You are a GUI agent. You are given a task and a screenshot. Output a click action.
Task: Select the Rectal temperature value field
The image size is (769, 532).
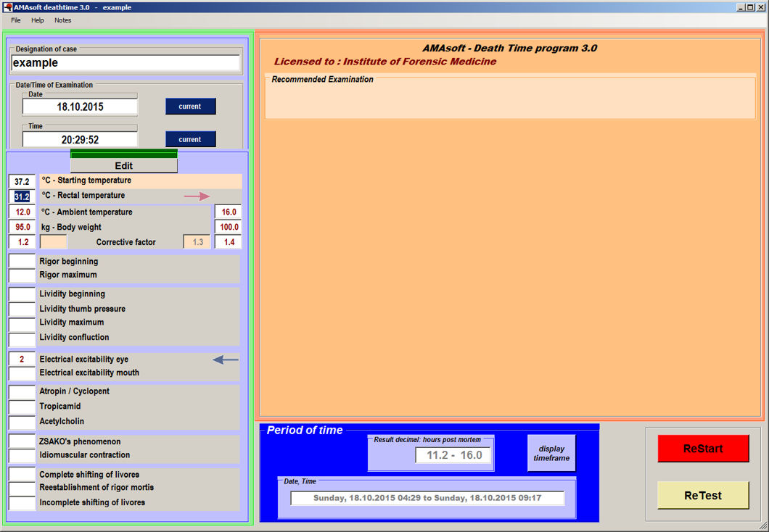(x=22, y=196)
